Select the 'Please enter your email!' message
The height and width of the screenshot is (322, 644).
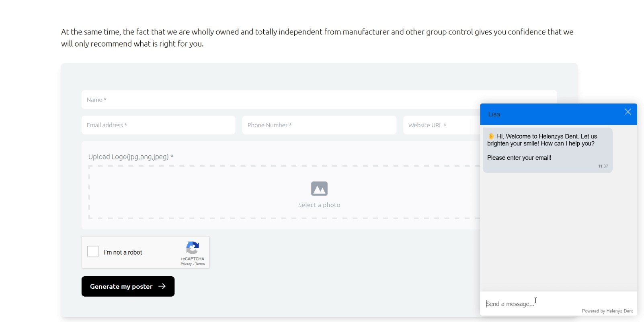pos(519,158)
